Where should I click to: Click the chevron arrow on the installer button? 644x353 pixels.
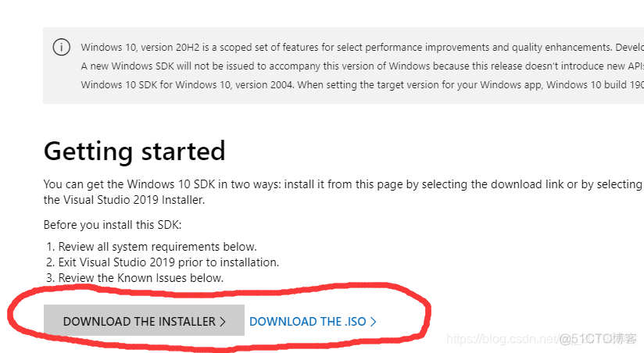pyautogui.click(x=223, y=322)
